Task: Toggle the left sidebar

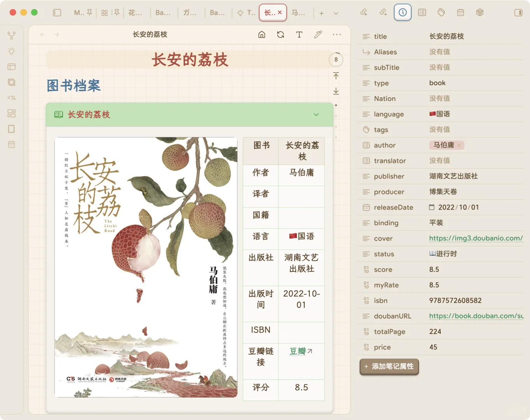Action: coord(57,12)
